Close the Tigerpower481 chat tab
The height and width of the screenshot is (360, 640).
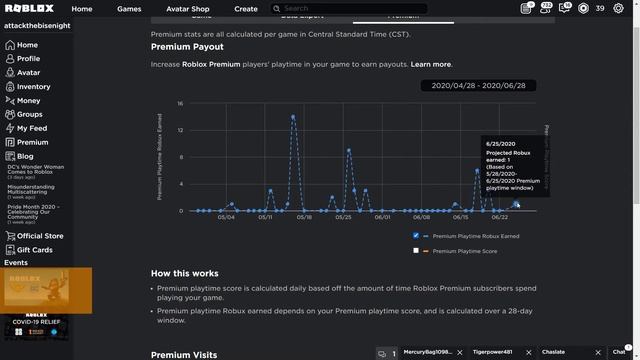[x=529, y=352]
